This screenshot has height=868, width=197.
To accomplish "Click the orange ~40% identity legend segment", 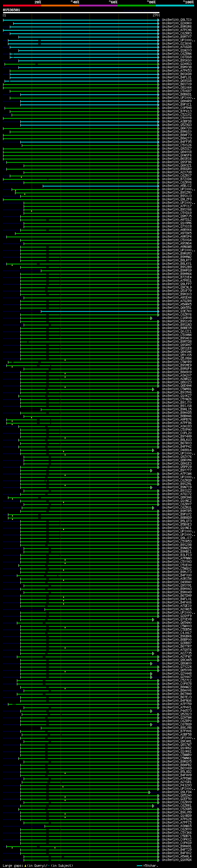I will pos(60,6).
